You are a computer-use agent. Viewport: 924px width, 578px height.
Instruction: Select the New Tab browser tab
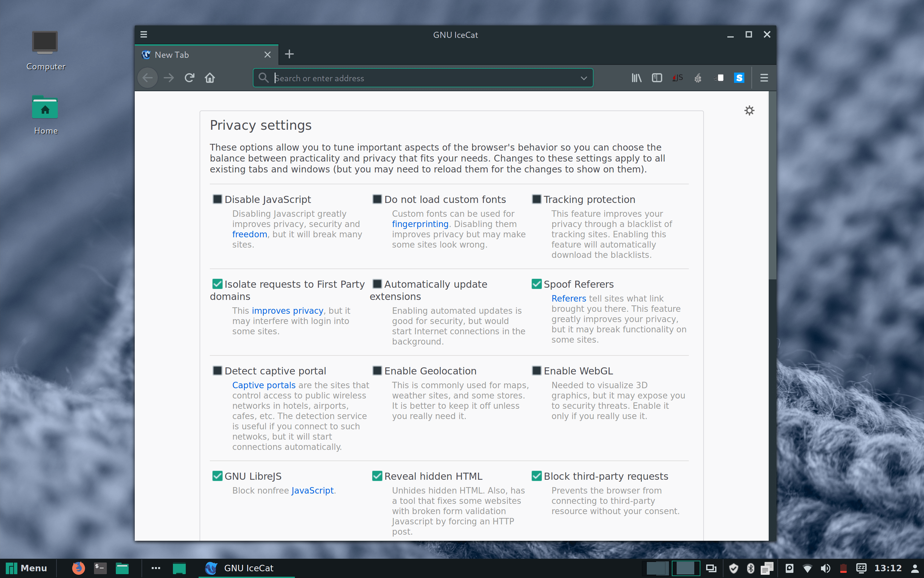[x=206, y=55]
